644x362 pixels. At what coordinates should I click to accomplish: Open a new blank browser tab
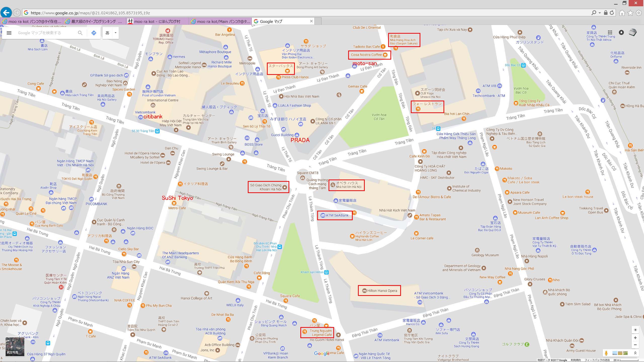point(318,21)
